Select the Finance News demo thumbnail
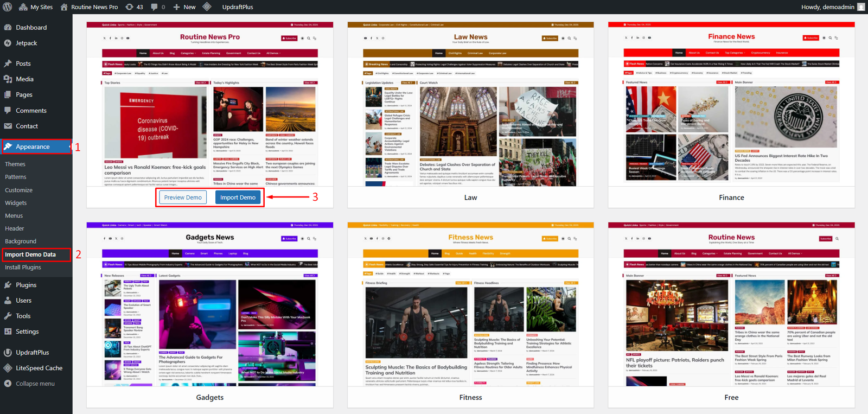The image size is (868, 414). (x=731, y=104)
